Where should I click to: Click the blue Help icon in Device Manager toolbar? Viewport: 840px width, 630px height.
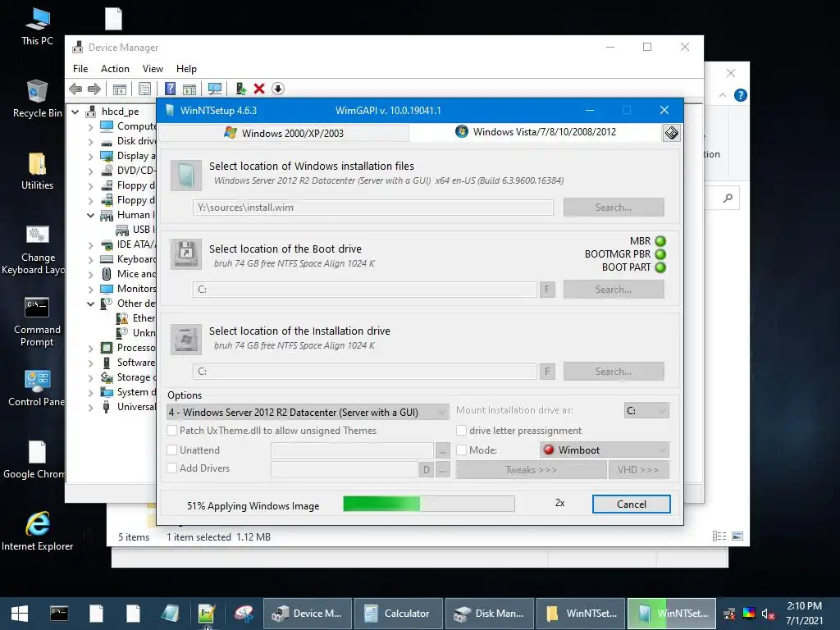(170, 89)
